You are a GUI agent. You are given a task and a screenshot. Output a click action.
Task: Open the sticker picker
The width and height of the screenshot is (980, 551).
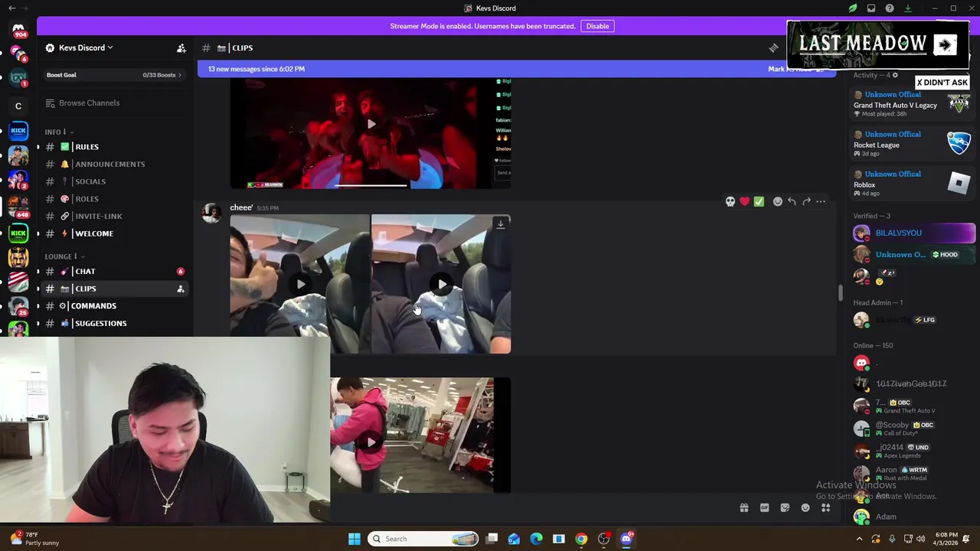click(x=785, y=508)
